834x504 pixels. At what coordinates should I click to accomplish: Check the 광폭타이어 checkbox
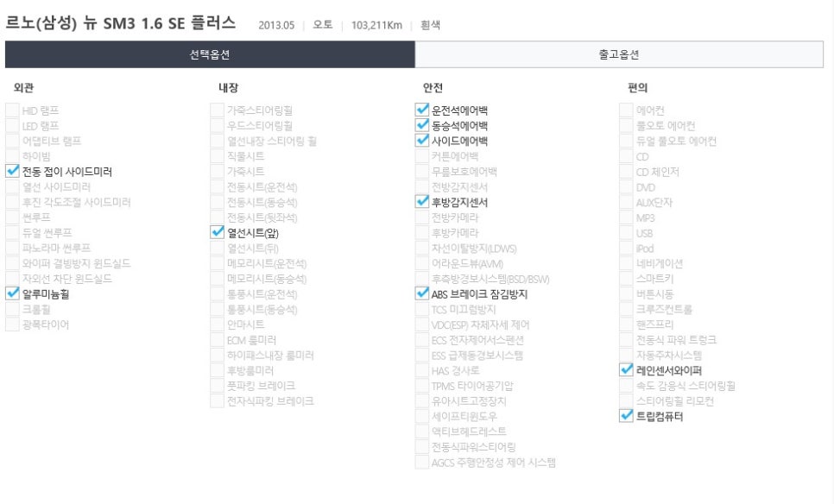point(12,324)
